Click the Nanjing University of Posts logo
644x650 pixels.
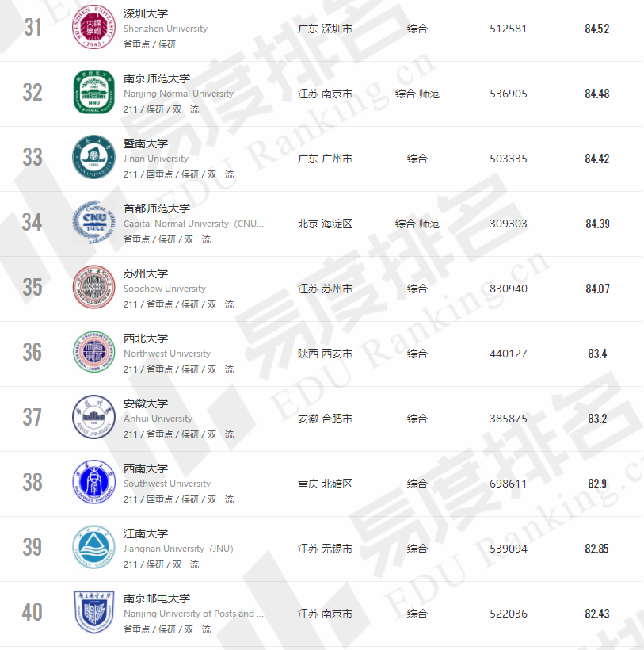click(94, 614)
